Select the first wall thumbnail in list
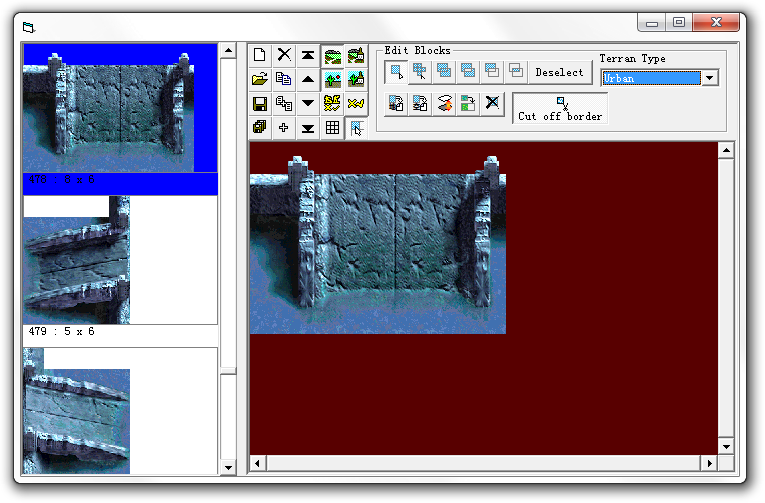This screenshot has height=503, width=765. [x=120, y=110]
